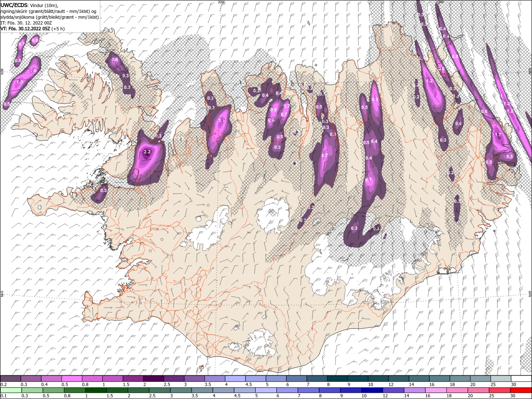Select the 'rigning/skúrir' legend description line

click(x=48, y=11)
